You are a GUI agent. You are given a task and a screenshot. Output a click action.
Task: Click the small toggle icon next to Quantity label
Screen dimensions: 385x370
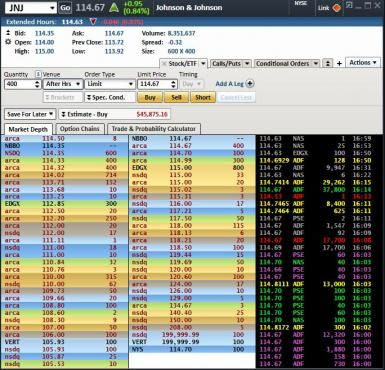[38, 74]
